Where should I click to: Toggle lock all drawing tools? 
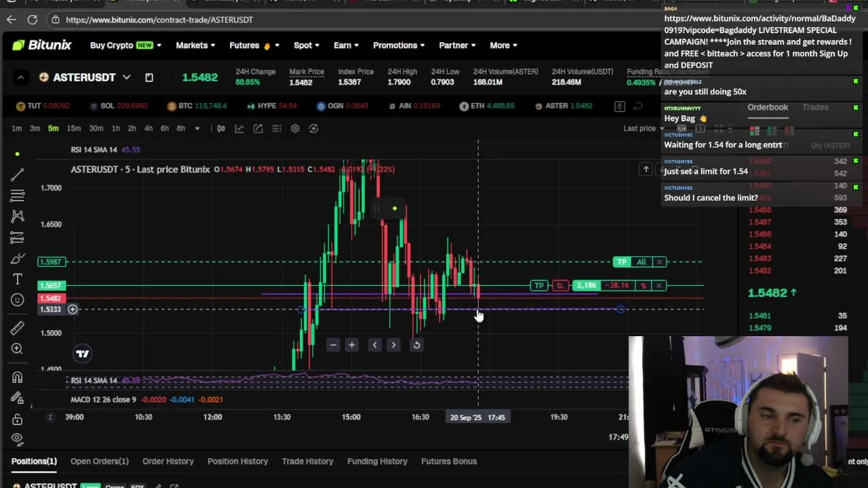point(18,420)
